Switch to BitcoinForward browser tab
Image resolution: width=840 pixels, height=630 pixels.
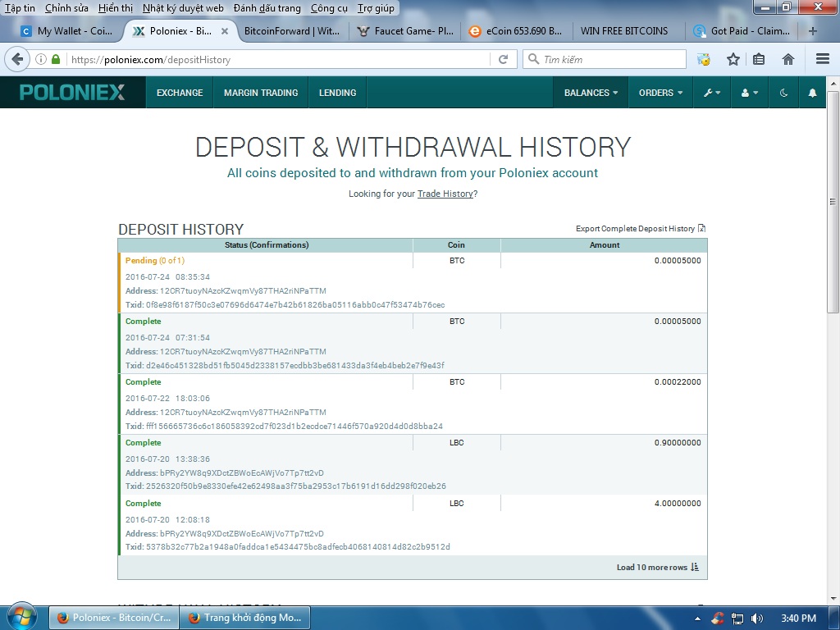[291, 31]
